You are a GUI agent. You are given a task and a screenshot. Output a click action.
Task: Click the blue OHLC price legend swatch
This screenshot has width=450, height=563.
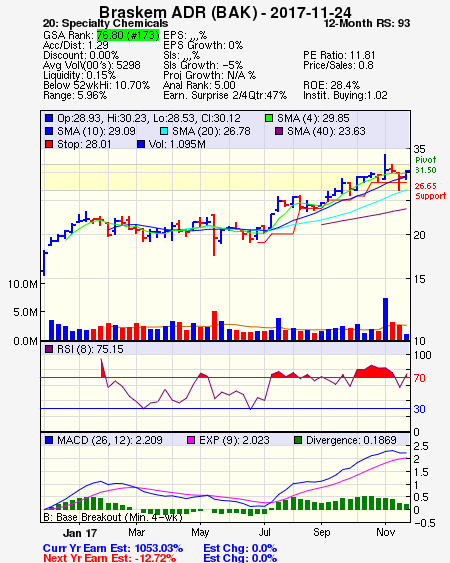coord(49,118)
